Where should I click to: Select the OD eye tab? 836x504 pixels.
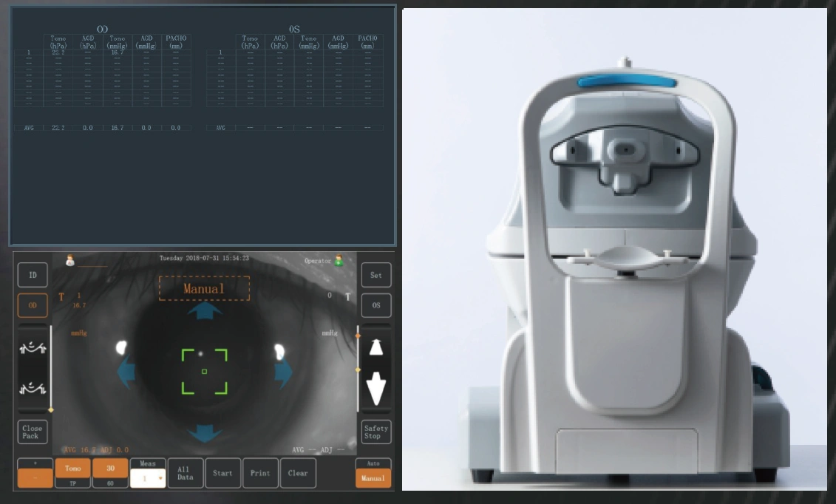32,305
